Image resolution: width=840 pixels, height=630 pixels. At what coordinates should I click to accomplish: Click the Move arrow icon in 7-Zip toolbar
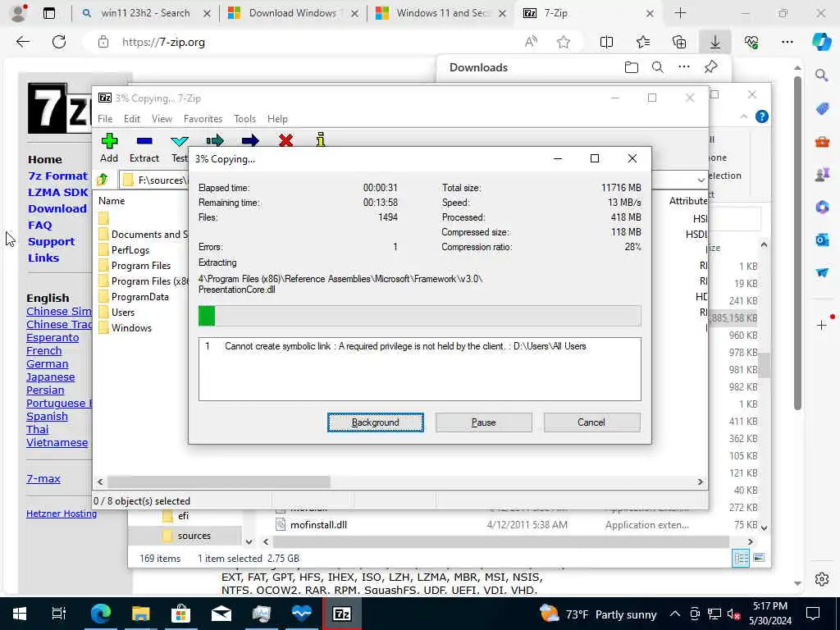coord(250,141)
